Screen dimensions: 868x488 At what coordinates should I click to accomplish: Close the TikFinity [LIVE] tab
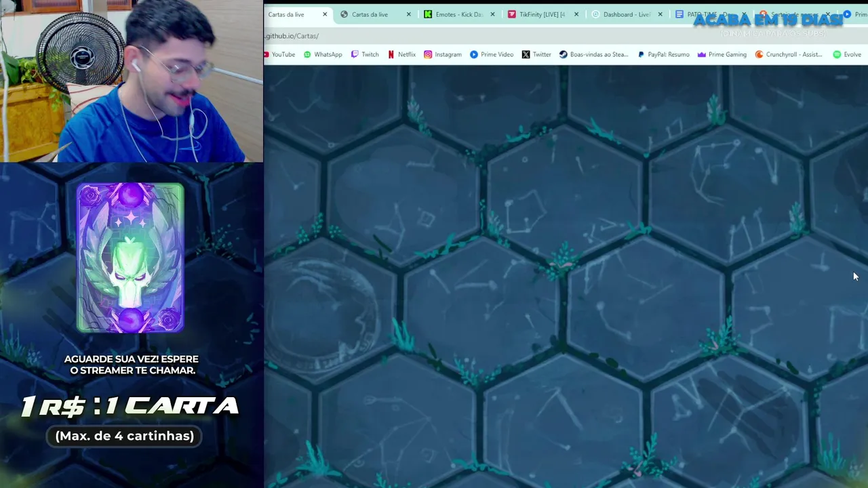[576, 14]
